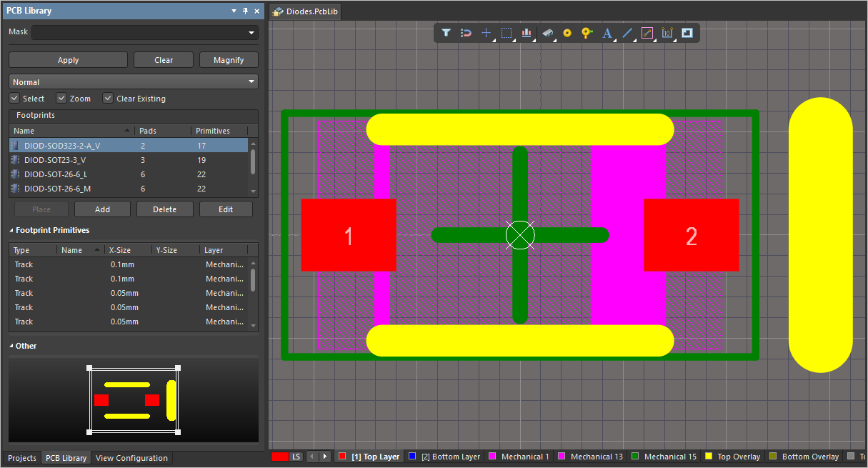The width and height of the screenshot is (868, 468).
Task: Click pad 2 in the footprint editor
Action: click(692, 235)
